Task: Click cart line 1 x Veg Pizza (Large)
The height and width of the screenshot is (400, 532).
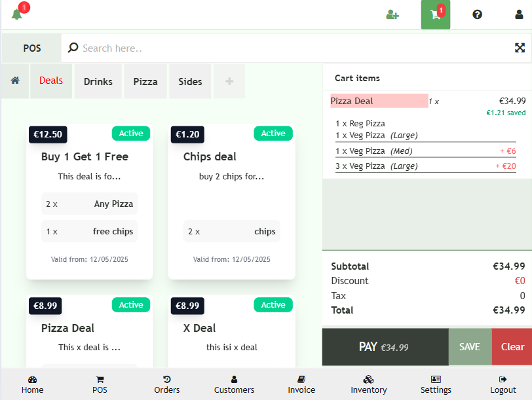Action: tap(425, 136)
